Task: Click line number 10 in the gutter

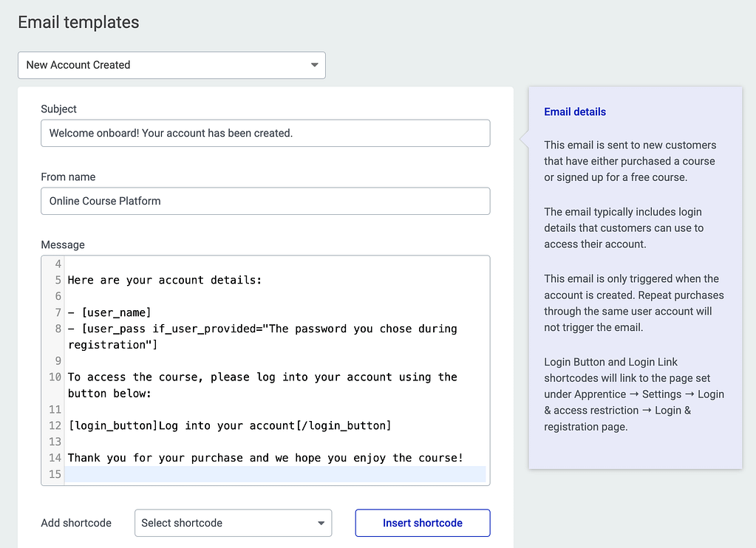Action: [55, 377]
